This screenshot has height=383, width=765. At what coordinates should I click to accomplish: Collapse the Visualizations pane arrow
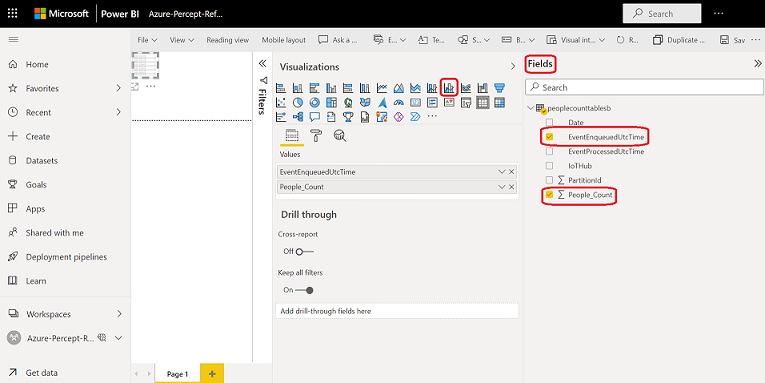[x=513, y=66]
